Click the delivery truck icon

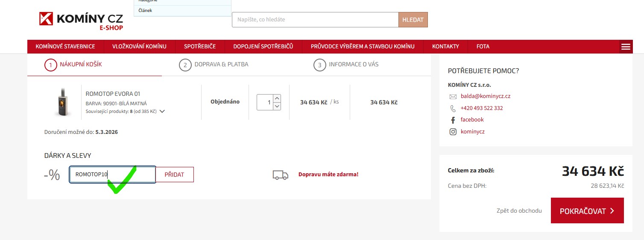click(280, 175)
